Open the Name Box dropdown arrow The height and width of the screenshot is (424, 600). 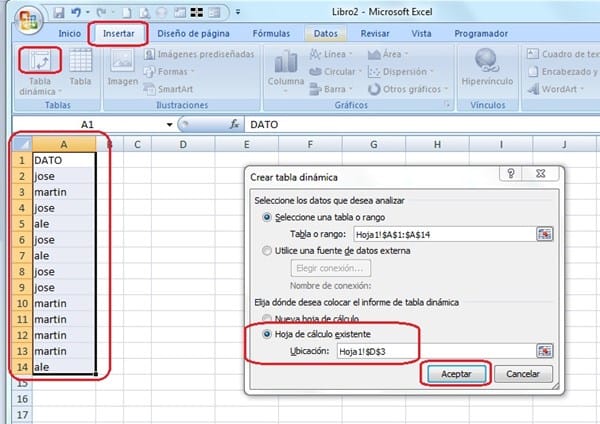click(x=169, y=125)
